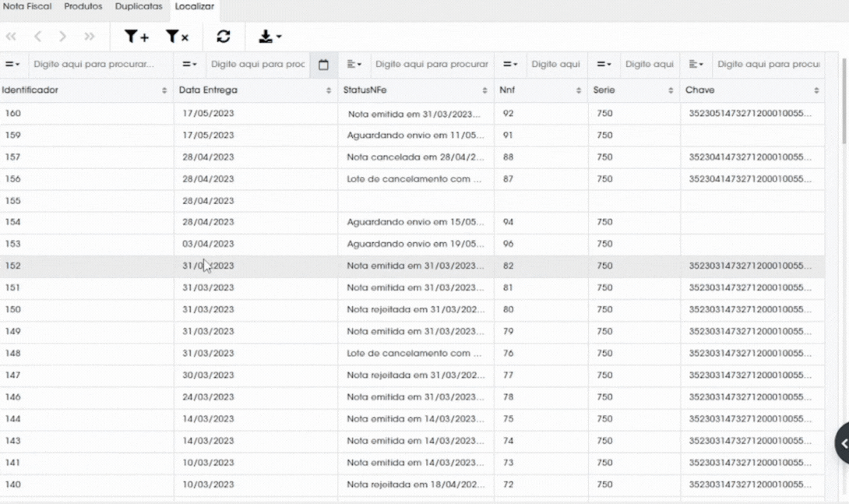Open Data Entrega filter operator dropdown

click(x=189, y=65)
